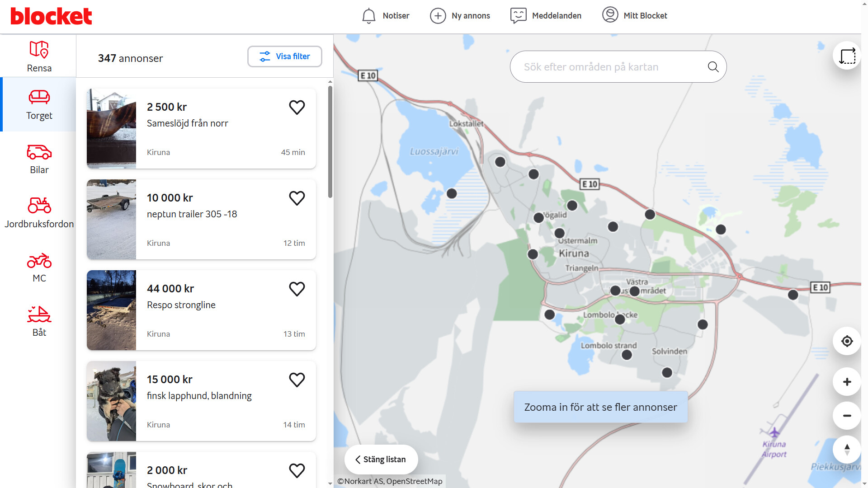Open the Mitt Blocket profile icon
This screenshot has height=488, width=868.
[610, 15]
